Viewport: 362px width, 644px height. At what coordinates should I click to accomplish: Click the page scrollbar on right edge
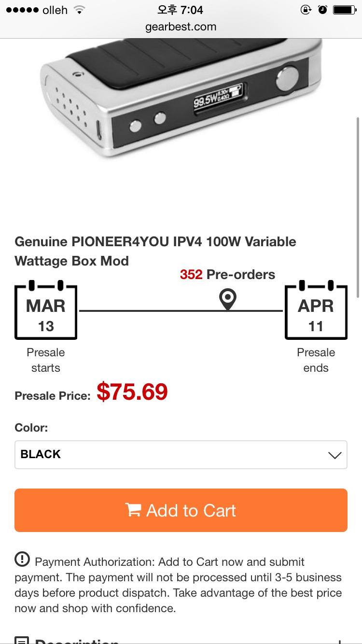(358, 208)
